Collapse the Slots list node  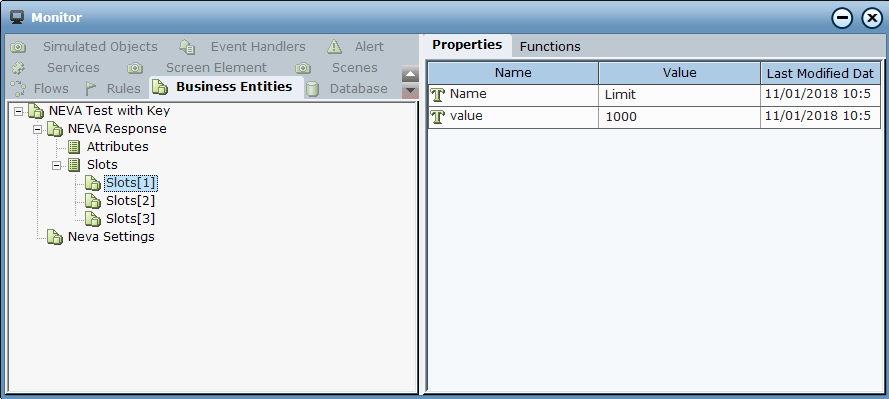click(56, 165)
